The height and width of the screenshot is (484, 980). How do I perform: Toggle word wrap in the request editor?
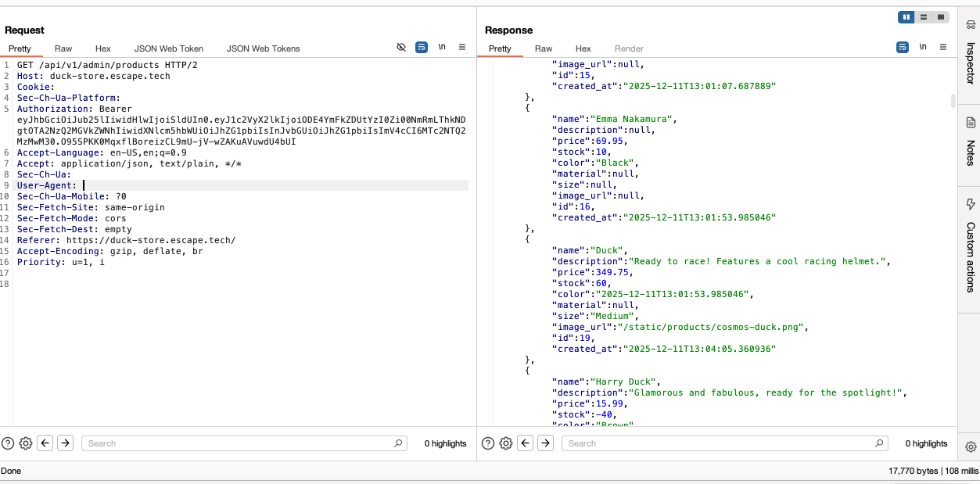(421, 47)
